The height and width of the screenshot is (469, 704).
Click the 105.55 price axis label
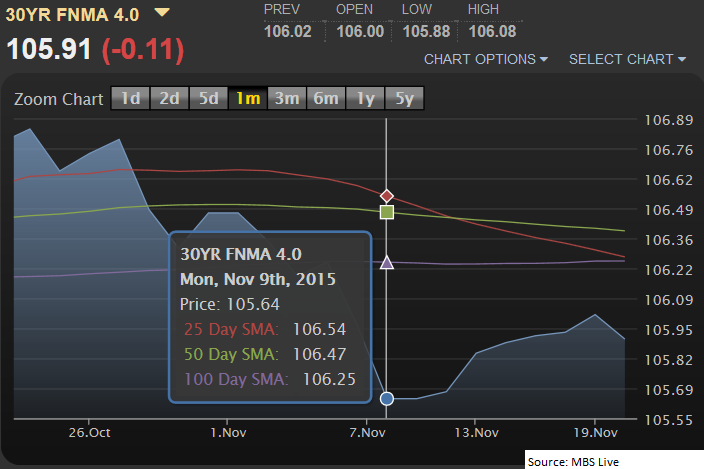pyautogui.click(x=669, y=420)
